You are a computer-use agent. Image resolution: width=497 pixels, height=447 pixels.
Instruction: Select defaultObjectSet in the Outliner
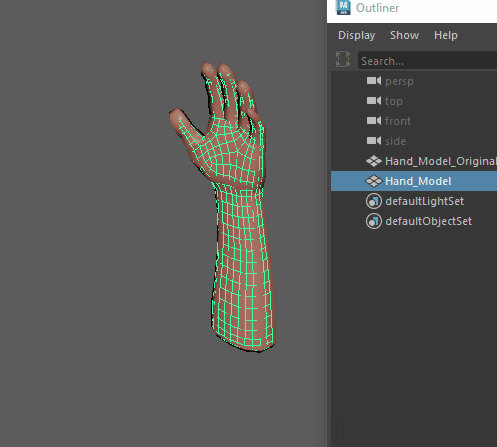click(x=414, y=221)
